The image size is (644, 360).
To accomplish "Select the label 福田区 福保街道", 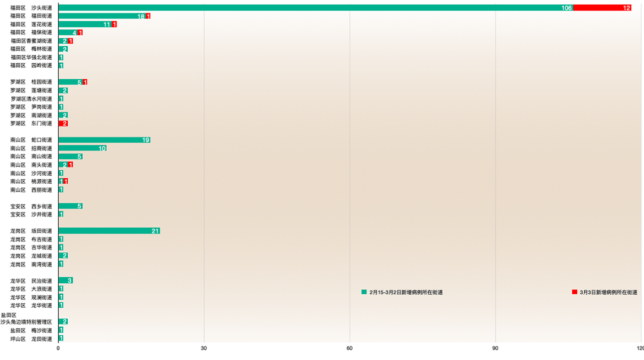I will (31, 32).
